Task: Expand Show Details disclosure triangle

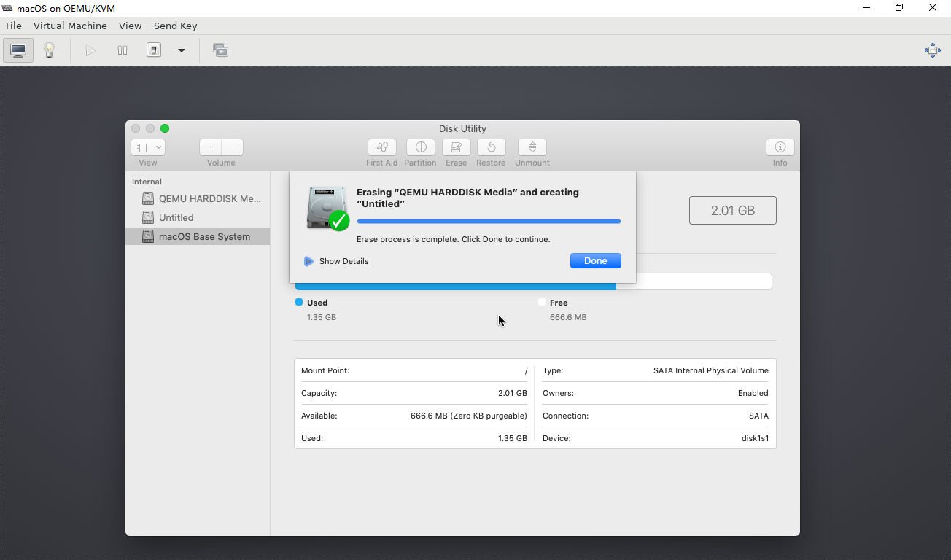Action: (x=308, y=261)
